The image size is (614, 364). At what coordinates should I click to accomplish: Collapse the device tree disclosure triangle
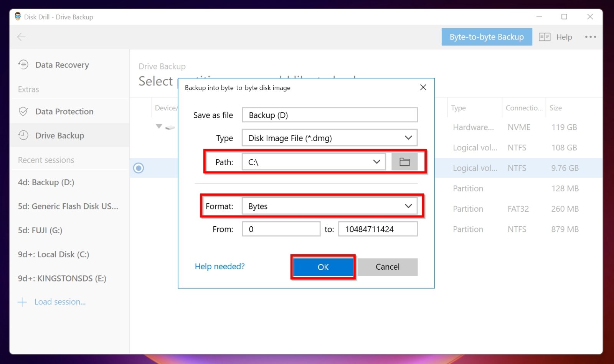(158, 126)
